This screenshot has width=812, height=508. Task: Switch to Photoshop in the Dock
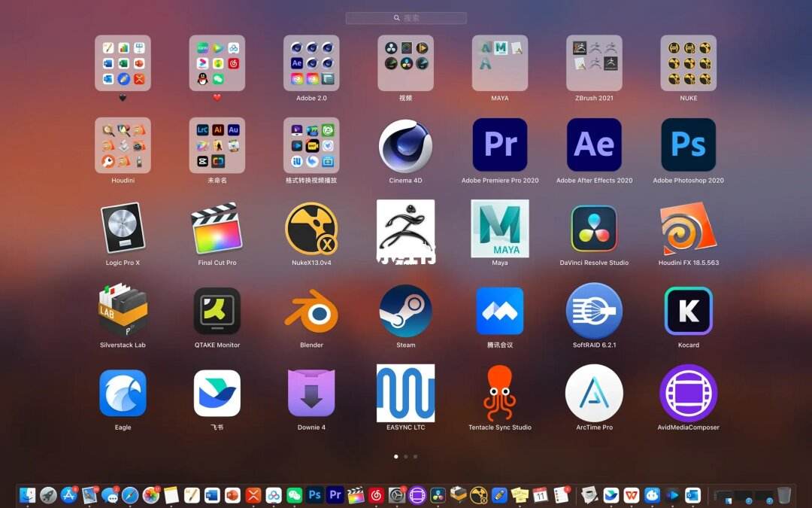pyautogui.click(x=314, y=495)
